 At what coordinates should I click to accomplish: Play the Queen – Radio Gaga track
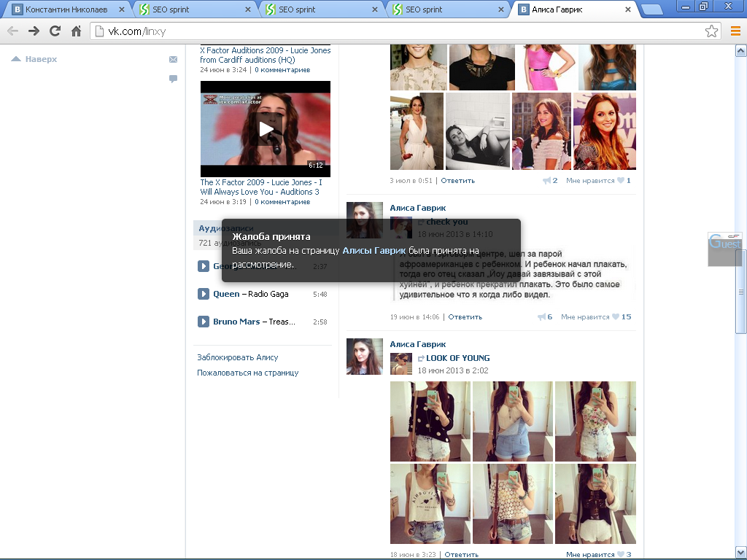204,294
